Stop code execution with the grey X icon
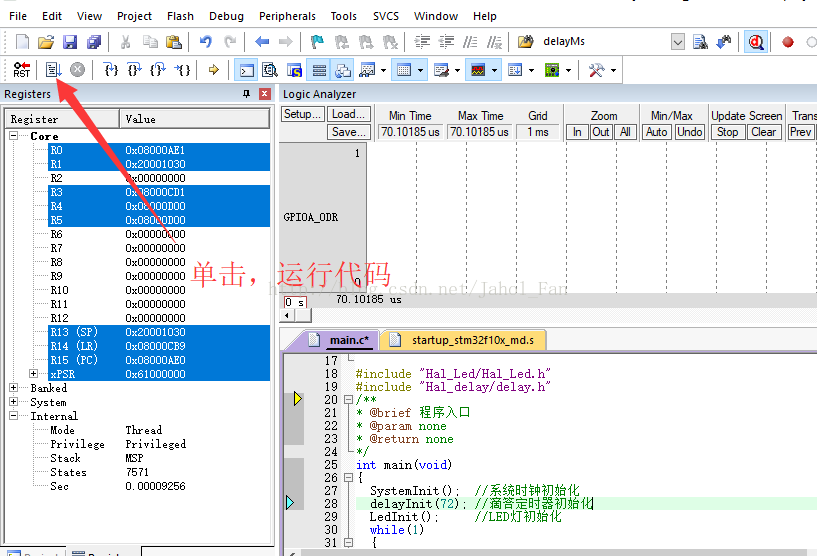This screenshot has height=556, width=817. coord(78,69)
